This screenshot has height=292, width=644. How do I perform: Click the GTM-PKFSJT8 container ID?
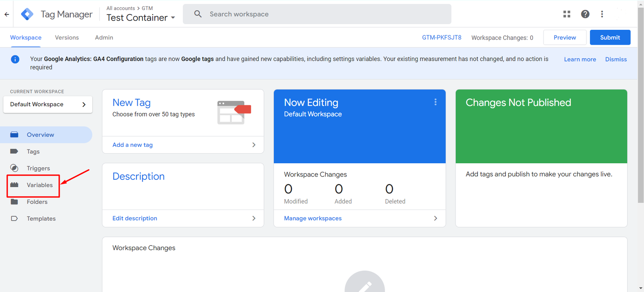pos(442,37)
